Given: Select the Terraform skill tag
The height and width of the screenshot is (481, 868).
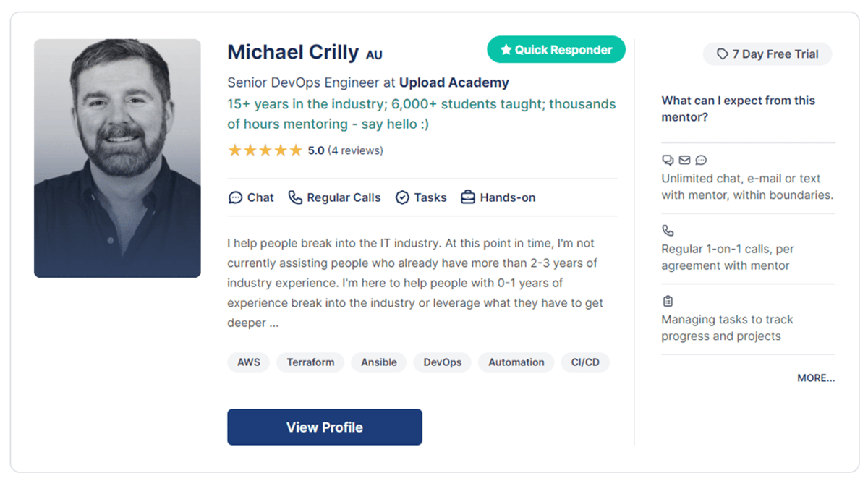Looking at the screenshot, I should point(310,362).
